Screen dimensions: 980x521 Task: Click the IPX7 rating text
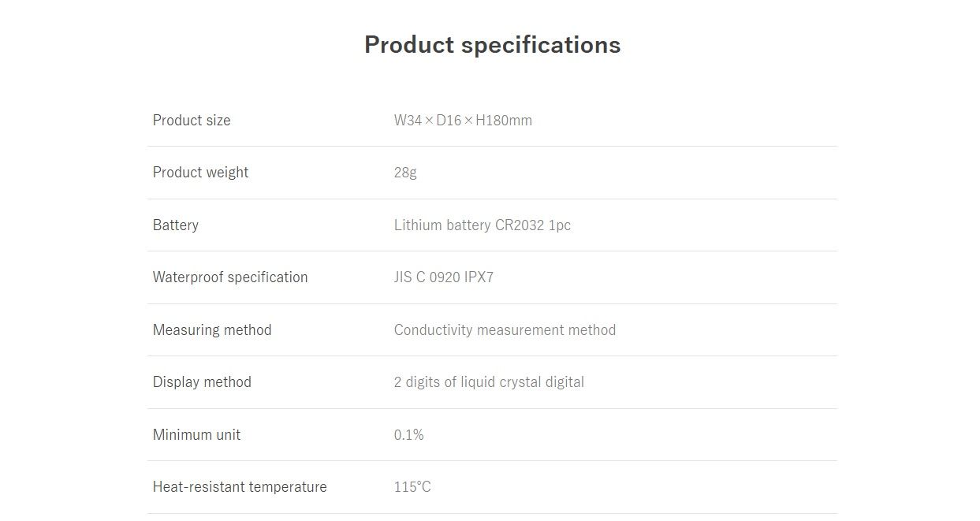(x=479, y=277)
